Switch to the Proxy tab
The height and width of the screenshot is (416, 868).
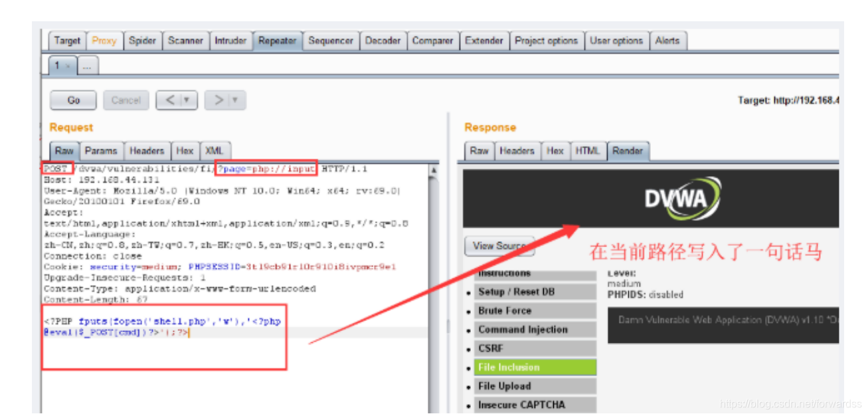coord(104,41)
